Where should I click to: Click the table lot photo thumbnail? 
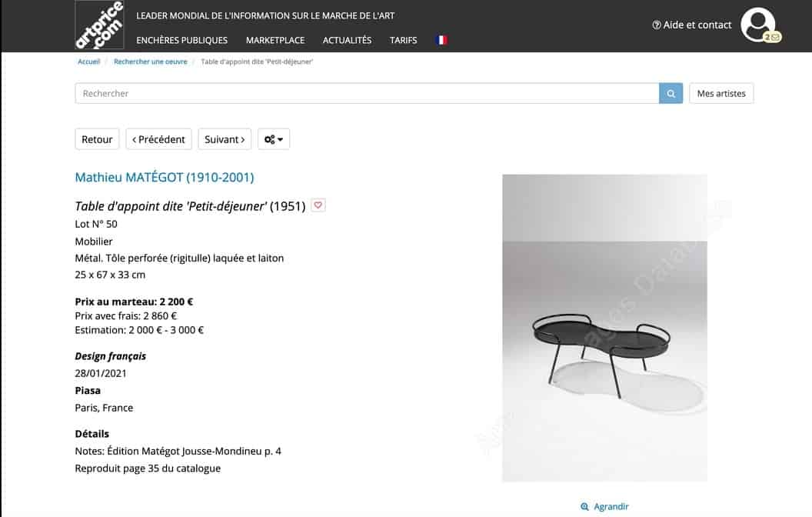tap(604, 328)
